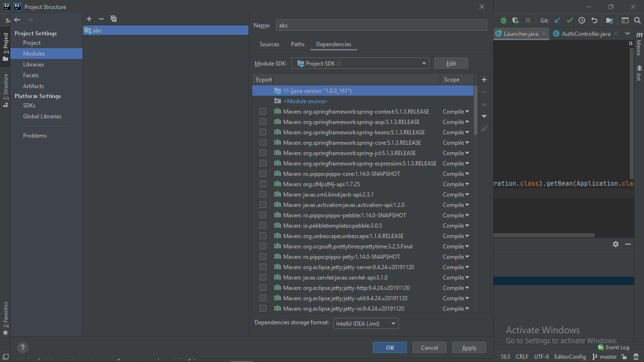Add dependency with plus icon beside Scope
The width and height of the screenshot is (644, 362).
[484, 80]
